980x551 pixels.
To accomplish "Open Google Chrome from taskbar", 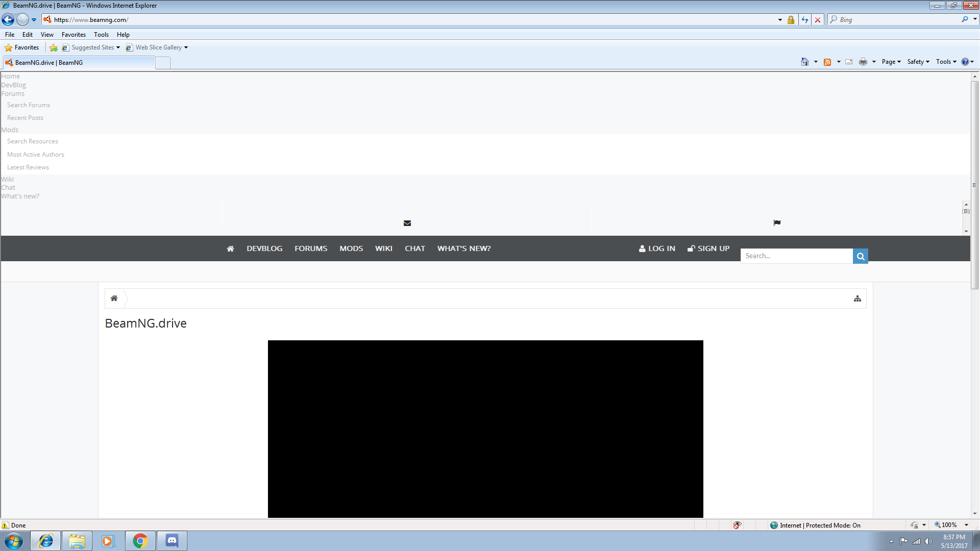I will [140, 541].
